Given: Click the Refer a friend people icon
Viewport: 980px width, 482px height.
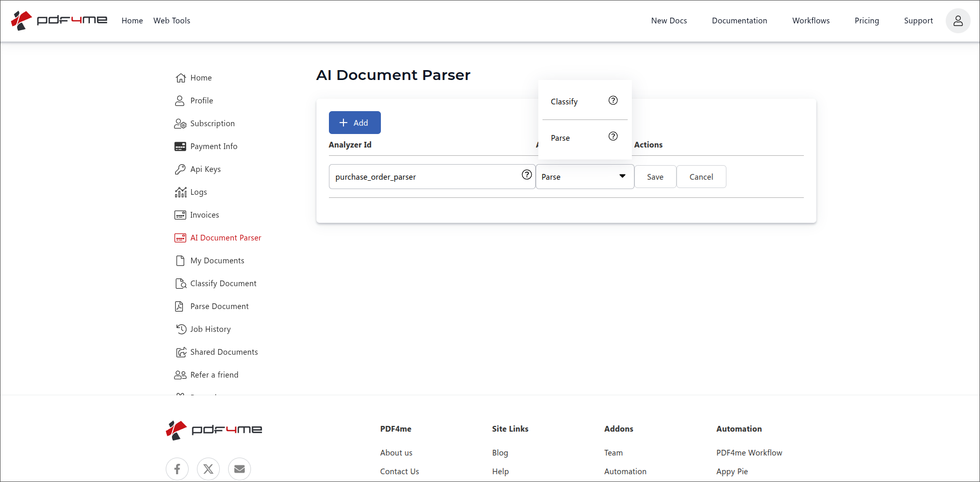Looking at the screenshot, I should coord(180,375).
